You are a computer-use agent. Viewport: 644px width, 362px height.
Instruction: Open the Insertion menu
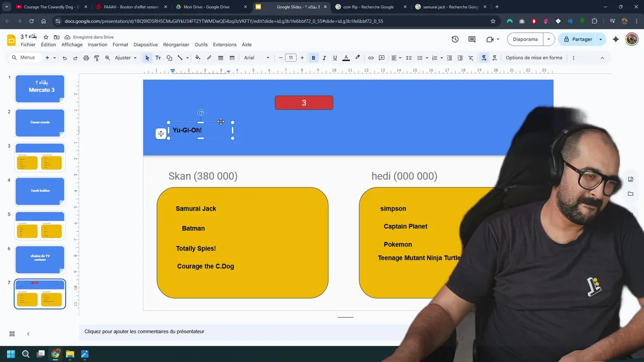tap(98, 45)
